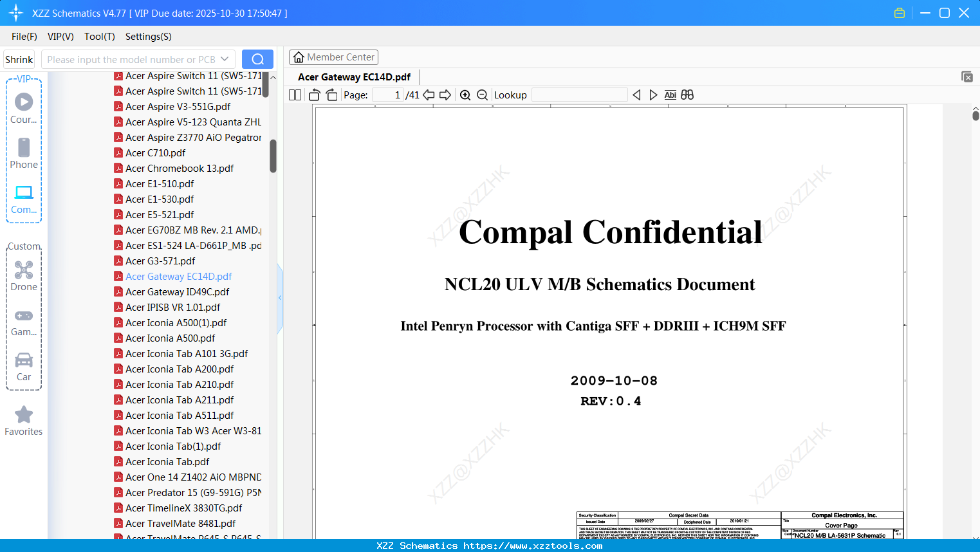This screenshot has width=980, height=552.
Task: Open Acer ES1-524 LA-D661P_MB file
Action: click(x=188, y=246)
